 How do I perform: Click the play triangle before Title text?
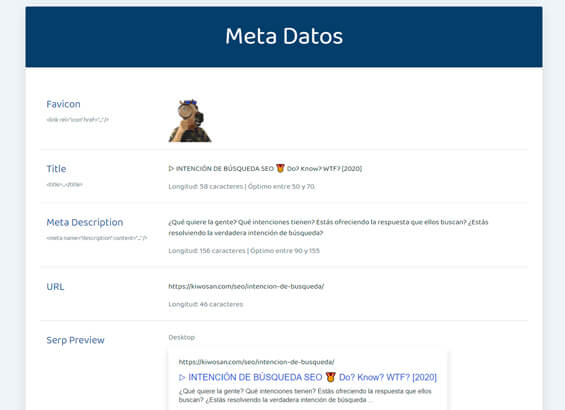coord(171,168)
